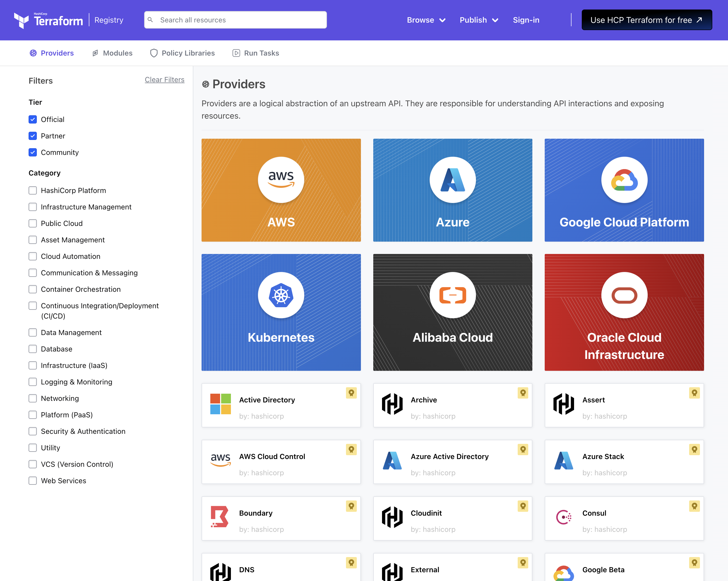Open the Azure featured provider tile
Screen dimensions: 728x581
point(453,190)
